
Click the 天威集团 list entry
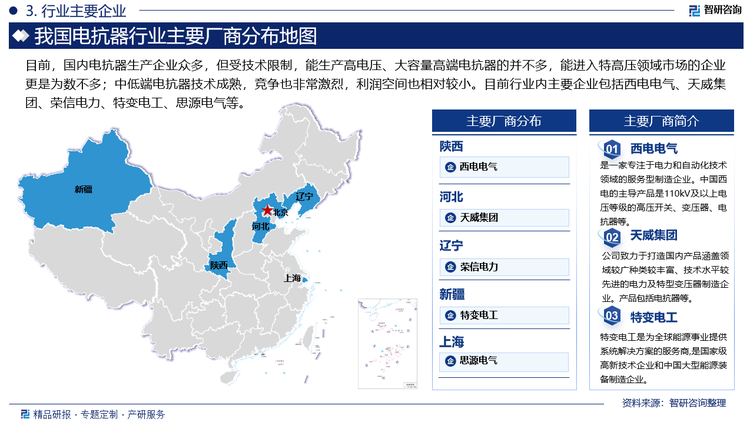tap(504, 218)
